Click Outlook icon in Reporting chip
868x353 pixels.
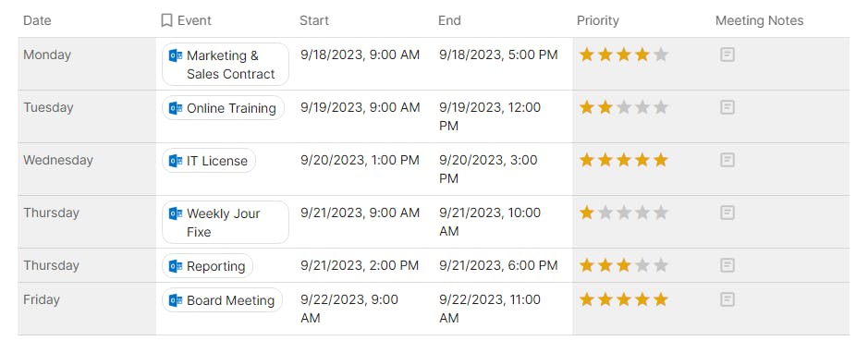point(176,266)
